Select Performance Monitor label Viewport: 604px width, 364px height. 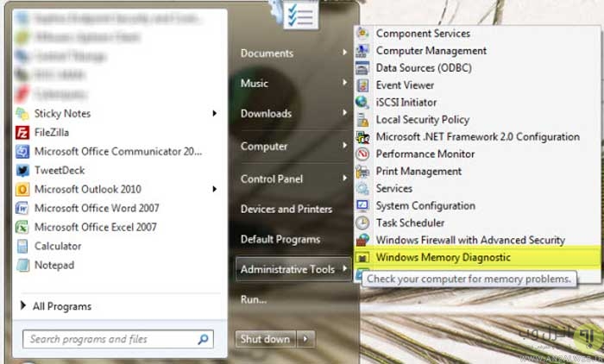click(425, 154)
